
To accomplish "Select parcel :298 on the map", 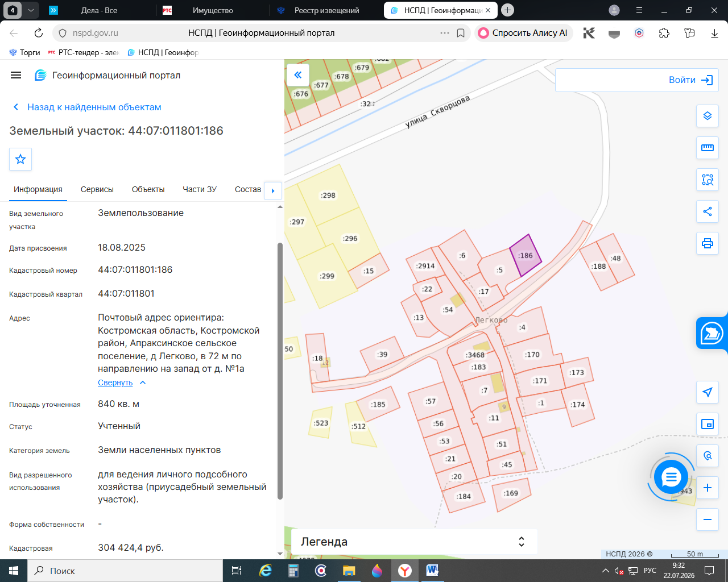I will 328,195.
